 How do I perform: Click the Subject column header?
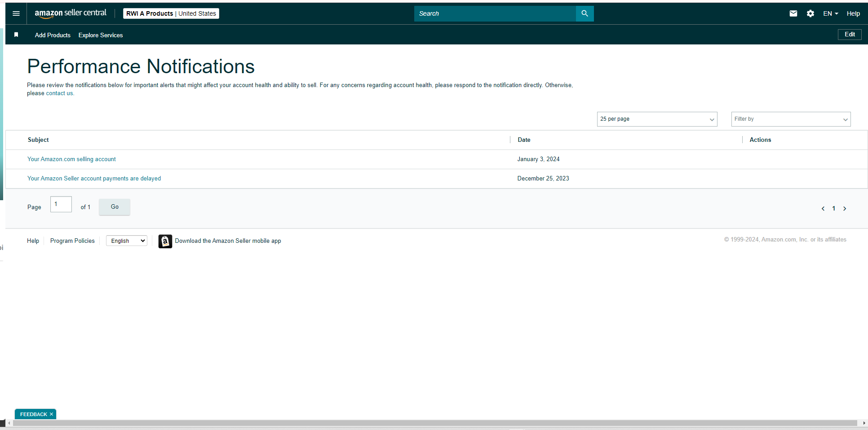pyautogui.click(x=38, y=140)
